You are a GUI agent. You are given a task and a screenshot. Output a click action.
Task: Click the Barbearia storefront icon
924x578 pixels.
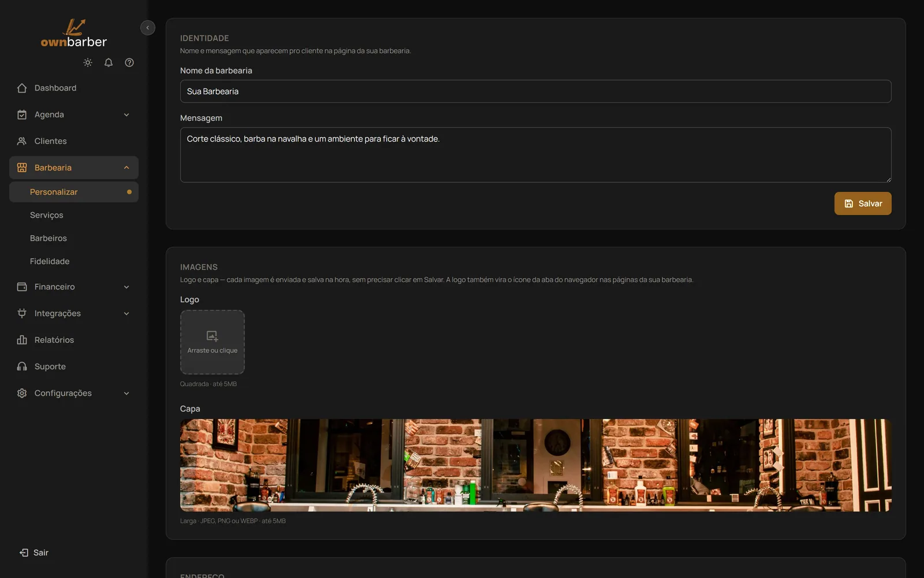[22, 168]
